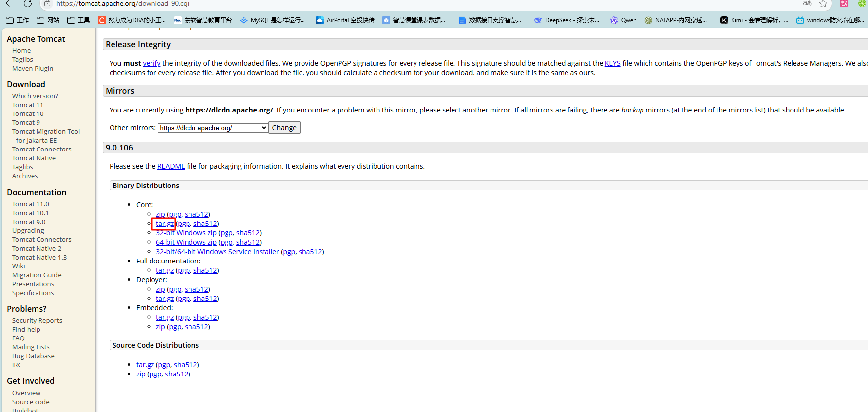Open Tomcat 9.0 documentation
This screenshot has width=868, height=412.
pyautogui.click(x=29, y=222)
